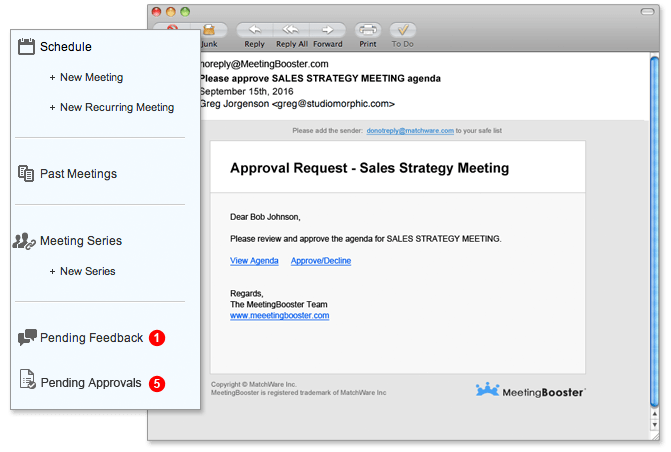The width and height of the screenshot is (671, 452).
Task: Open Past Meetings
Action: [x=78, y=174]
